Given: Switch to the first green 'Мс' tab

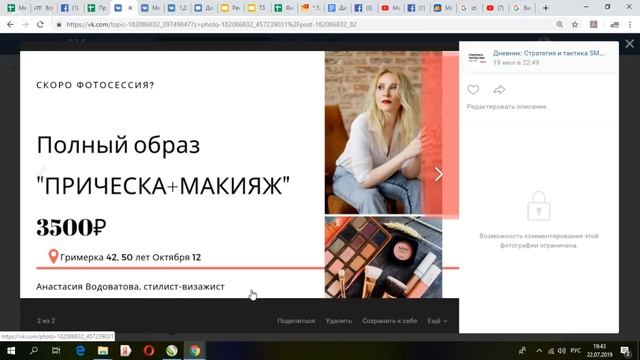Looking at the screenshot, I should (x=16, y=8).
